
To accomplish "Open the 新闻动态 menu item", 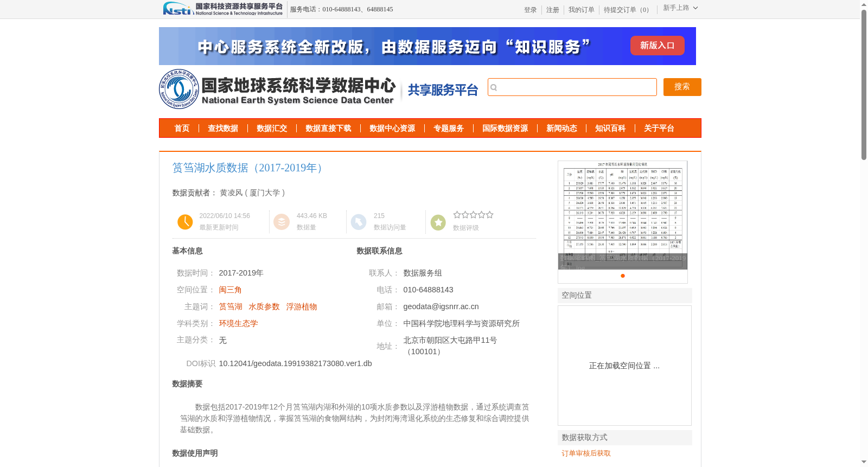I will [561, 129].
